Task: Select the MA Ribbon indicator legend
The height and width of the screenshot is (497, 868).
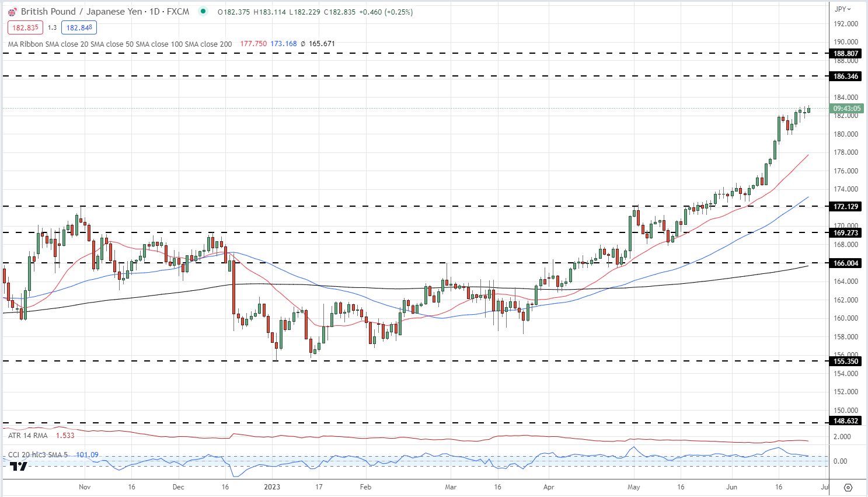Action: (120, 44)
